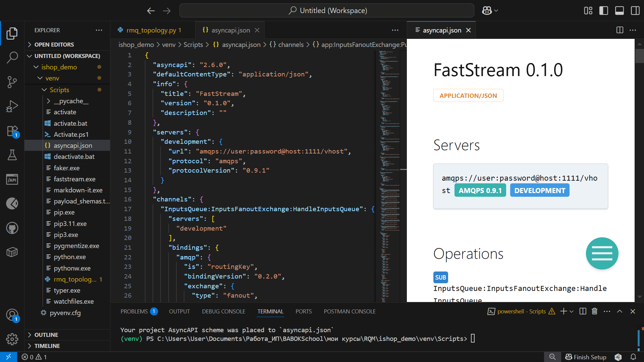
Task: Maximize the panel size with chevron
Action: [x=620, y=311]
